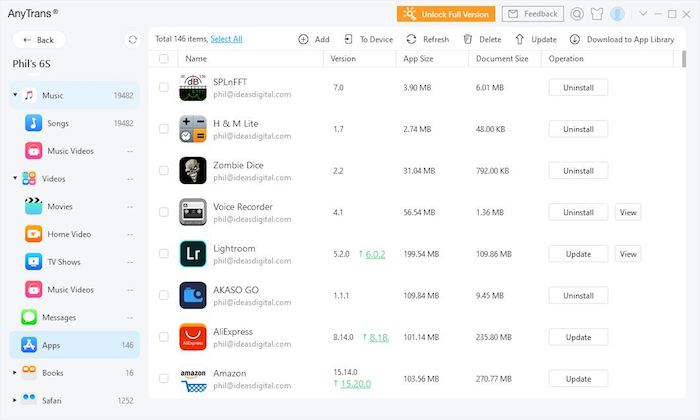Click the Refresh toolbar icon
Viewport: 700px width, 420px height.
point(411,39)
